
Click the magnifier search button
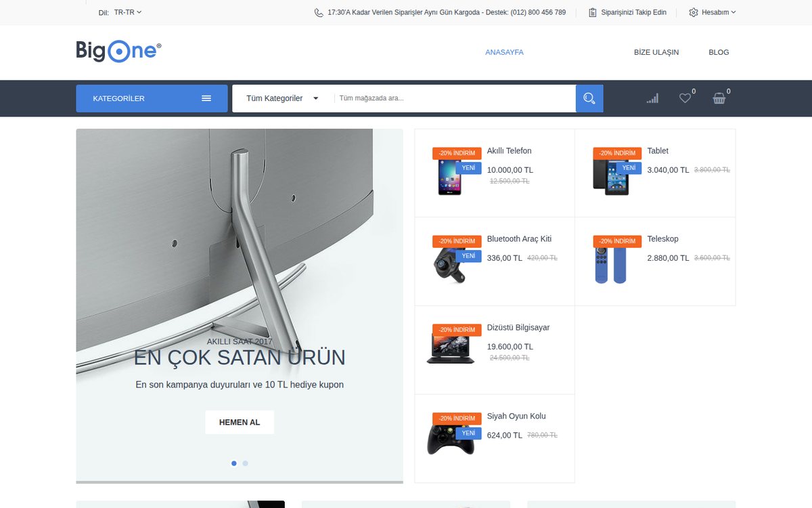tap(589, 98)
